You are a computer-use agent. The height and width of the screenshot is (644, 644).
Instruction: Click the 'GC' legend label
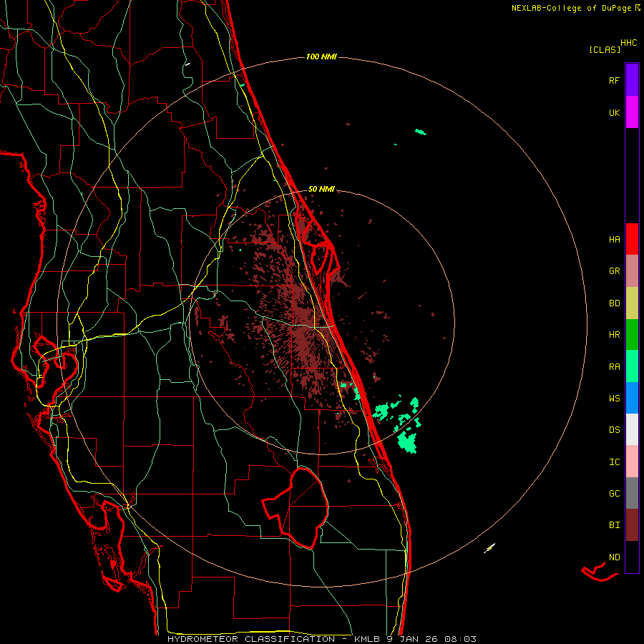(x=614, y=494)
